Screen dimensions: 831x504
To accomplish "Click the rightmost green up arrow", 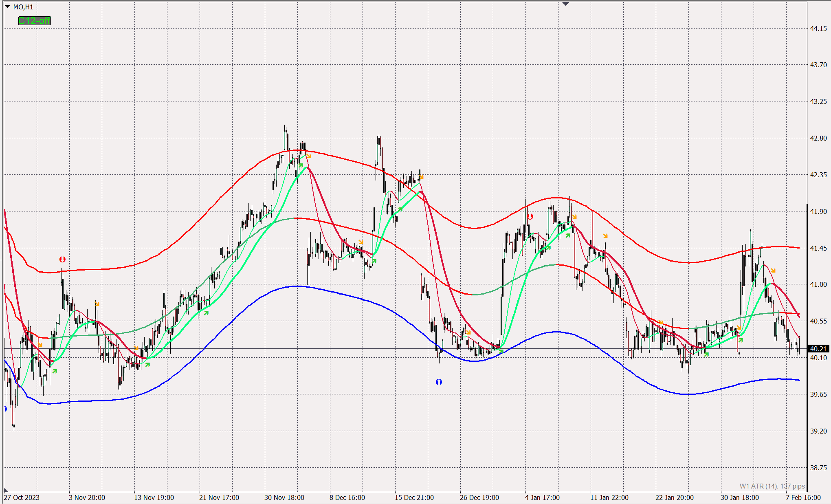I will [x=741, y=340].
